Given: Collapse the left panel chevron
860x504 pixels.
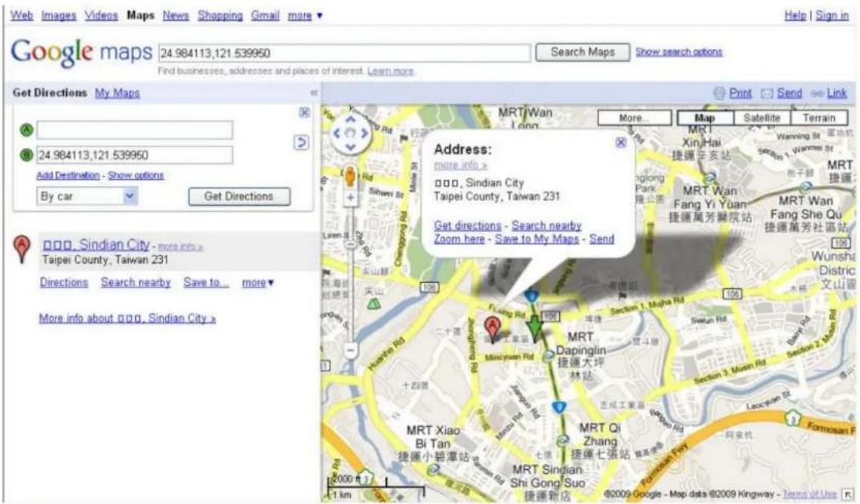Looking at the screenshot, I should pos(314,92).
